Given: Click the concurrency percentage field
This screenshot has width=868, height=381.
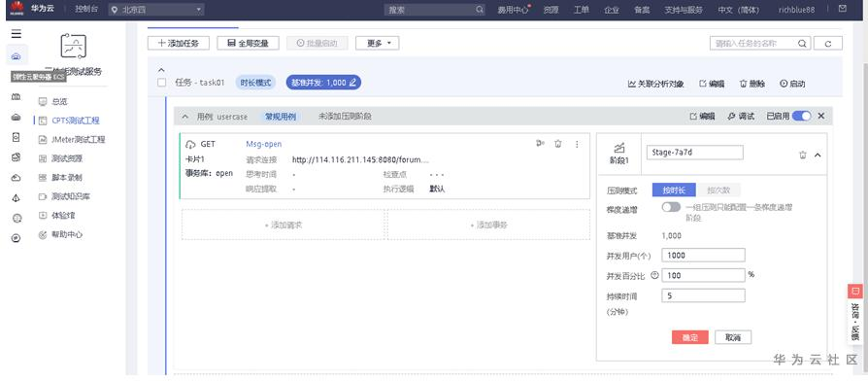Looking at the screenshot, I should coord(703,275).
